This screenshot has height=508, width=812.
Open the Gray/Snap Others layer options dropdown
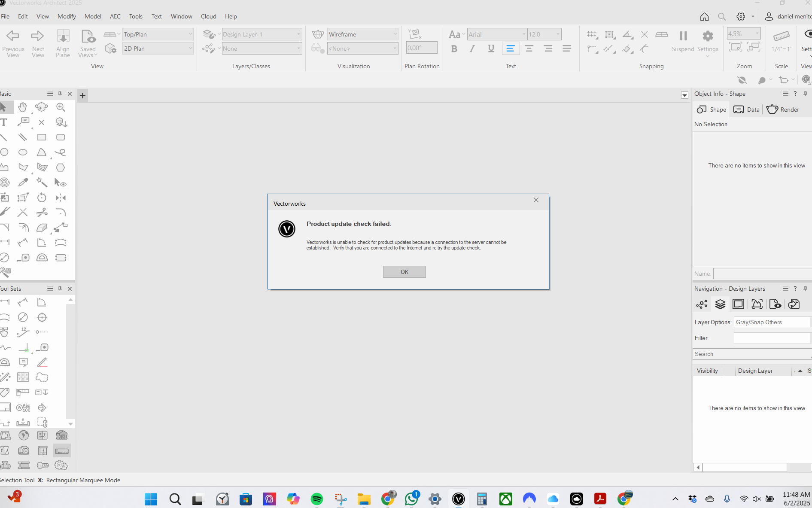click(x=772, y=322)
